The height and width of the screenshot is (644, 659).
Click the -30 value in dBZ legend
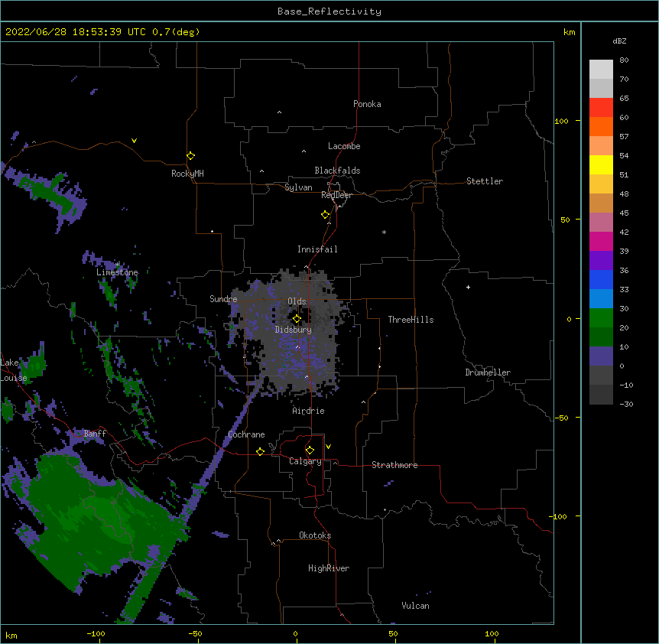[626, 404]
